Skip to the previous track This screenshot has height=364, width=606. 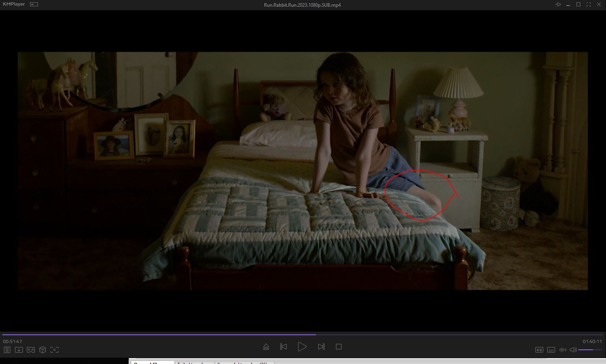pyautogui.click(x=283, y=347)
